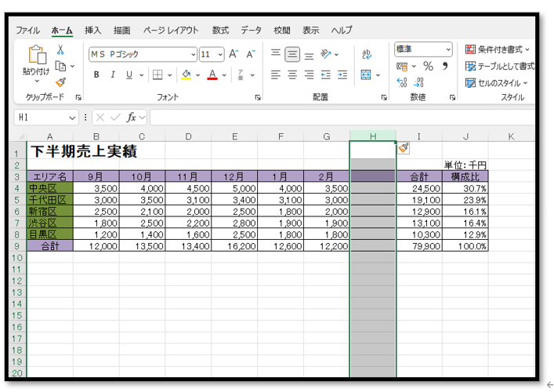Apply the red font color
554x392 pixels.
coord(212,75)
